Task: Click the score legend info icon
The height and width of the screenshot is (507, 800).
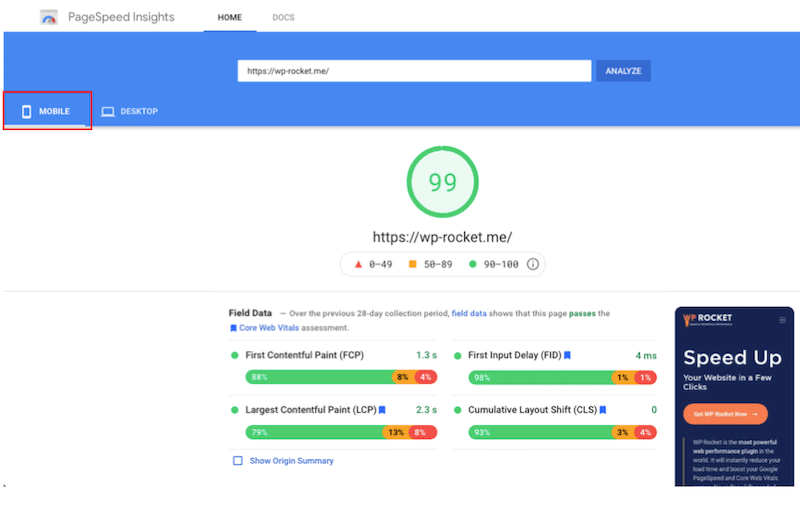Action: (x=533, y=264)
